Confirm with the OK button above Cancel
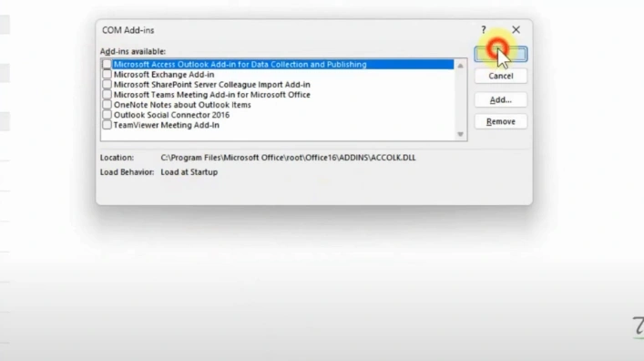This screenshot has height=361, width=644. click(x=501, y=55)
